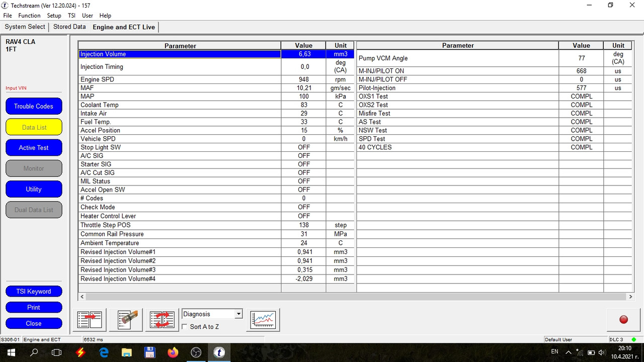Click the EN language indicator
The height and width of the screenshot is (362, 644).
pyautogui.click(x=554, y=351)
